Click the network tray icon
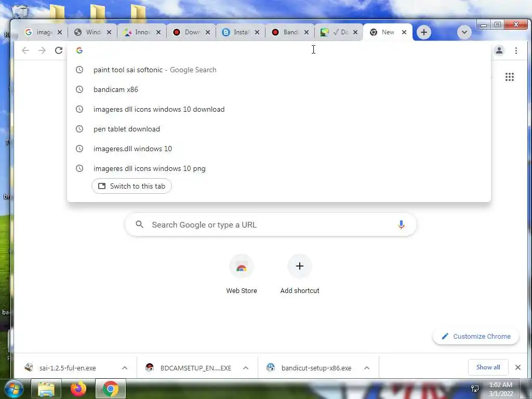Image resolution: width=532 pixels, height=399 pixels. pos(475,389)
